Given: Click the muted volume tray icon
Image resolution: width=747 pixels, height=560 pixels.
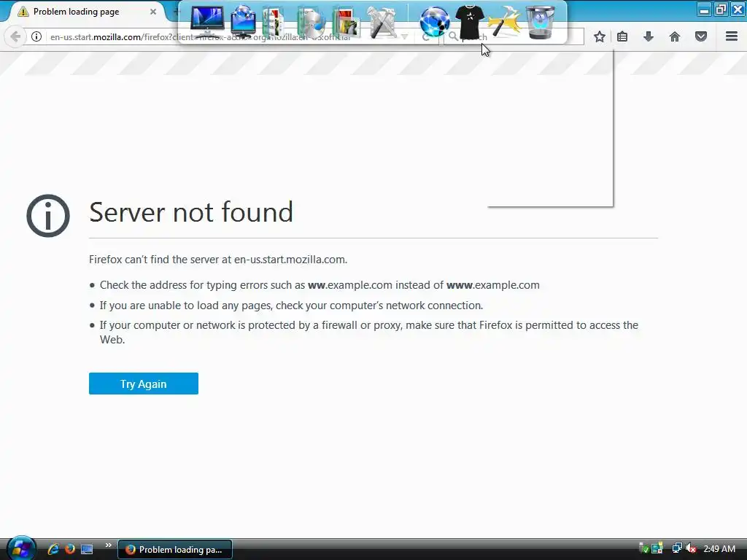Looking at the screenshot, I should tap(692, 549).
